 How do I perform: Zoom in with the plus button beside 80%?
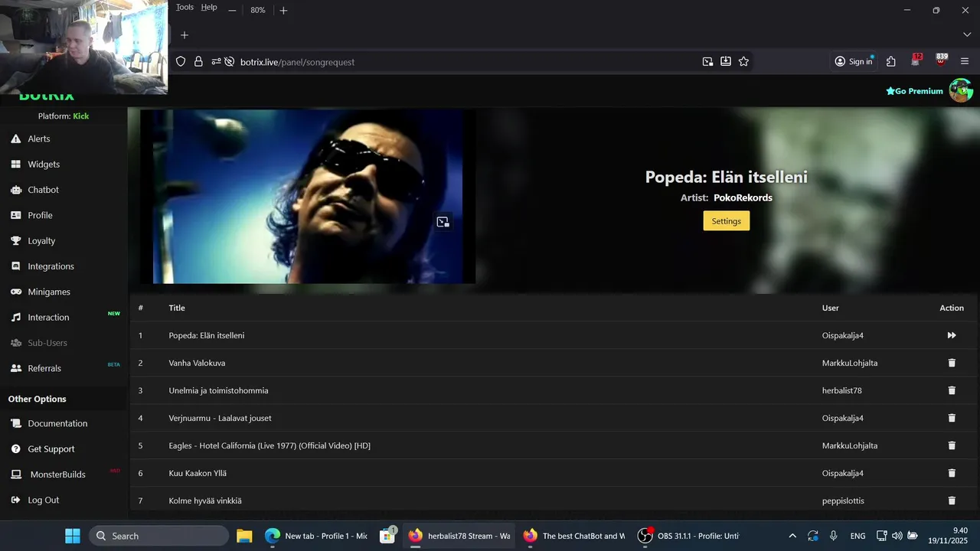283,10
